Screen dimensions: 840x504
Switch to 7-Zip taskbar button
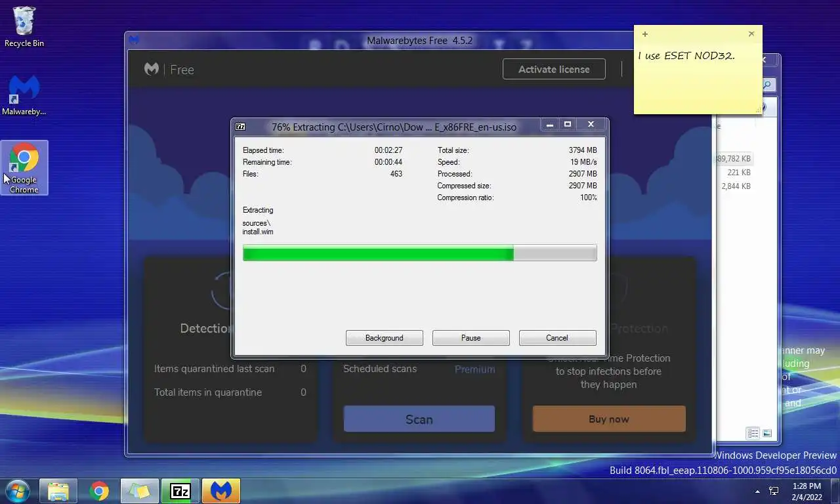(180, 491)
